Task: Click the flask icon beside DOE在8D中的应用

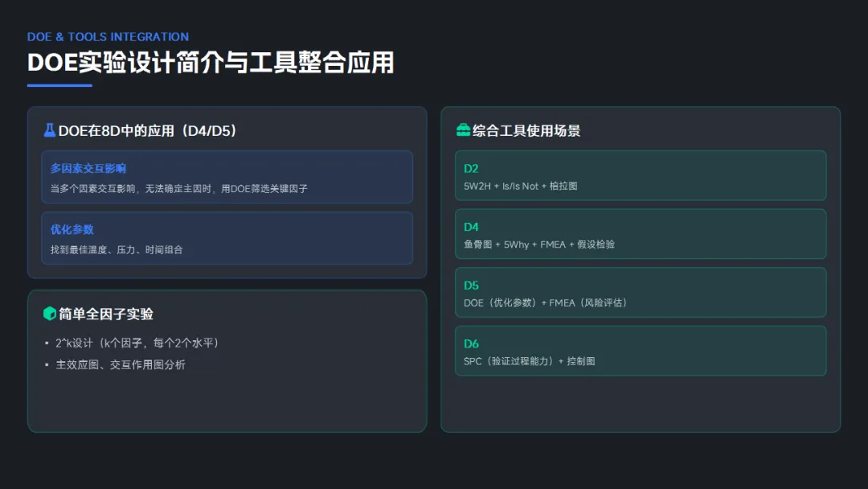Action: point(50,130)
